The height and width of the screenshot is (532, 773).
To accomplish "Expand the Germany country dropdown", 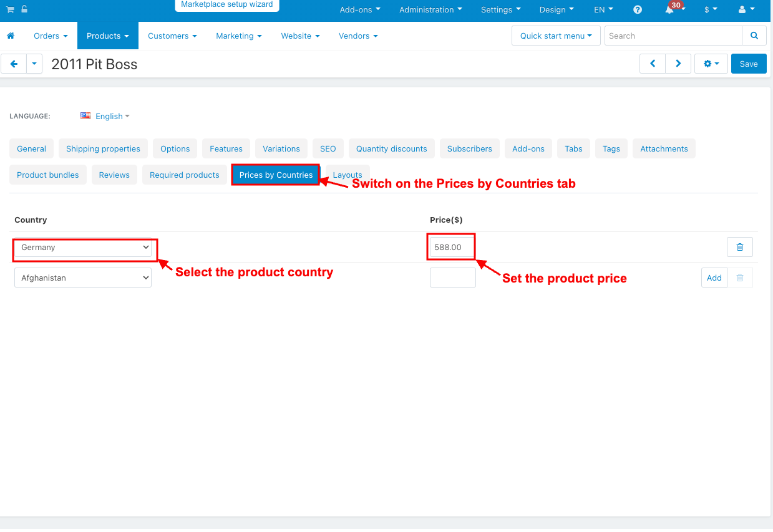I will pos(83,248).
